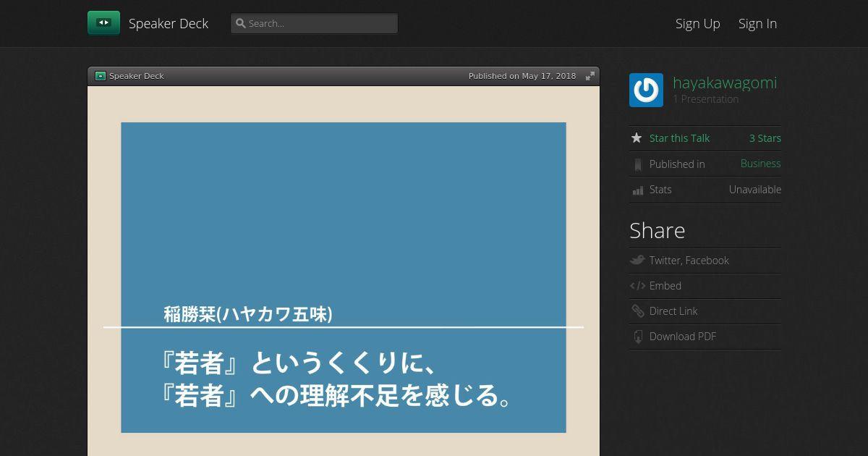Click the Download PDF file icon
The image size is (868, 456).
point(637,337)
